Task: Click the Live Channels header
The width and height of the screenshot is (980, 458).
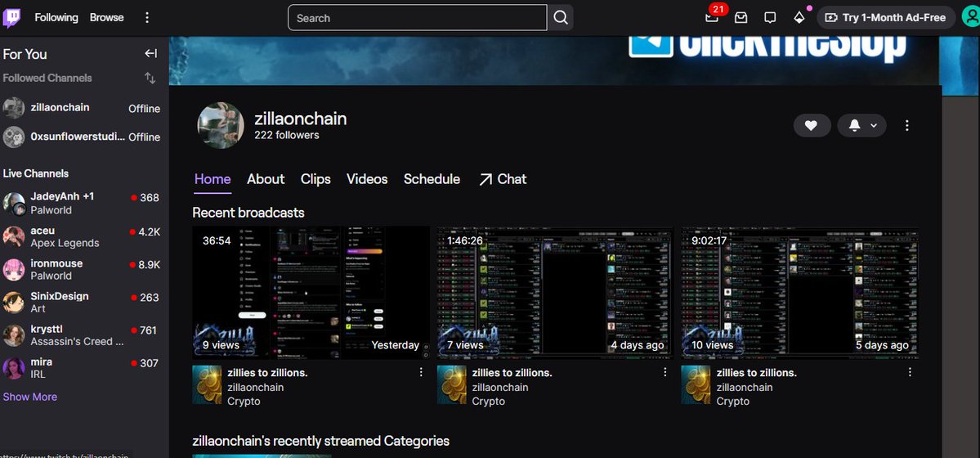Action: click(36, 173)
